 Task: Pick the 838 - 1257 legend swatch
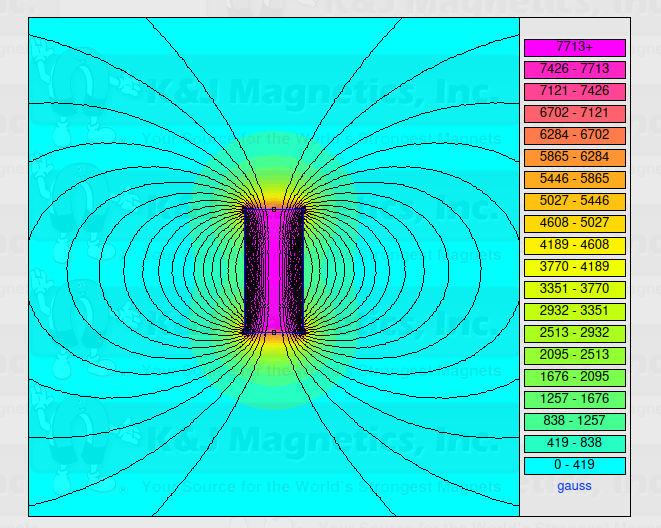[x=575, y=421]
